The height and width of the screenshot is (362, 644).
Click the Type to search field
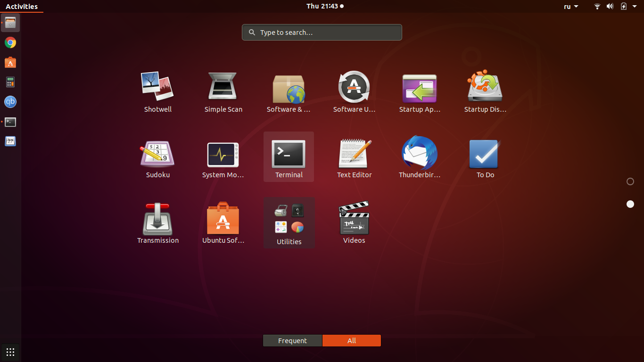coord(322,33)
